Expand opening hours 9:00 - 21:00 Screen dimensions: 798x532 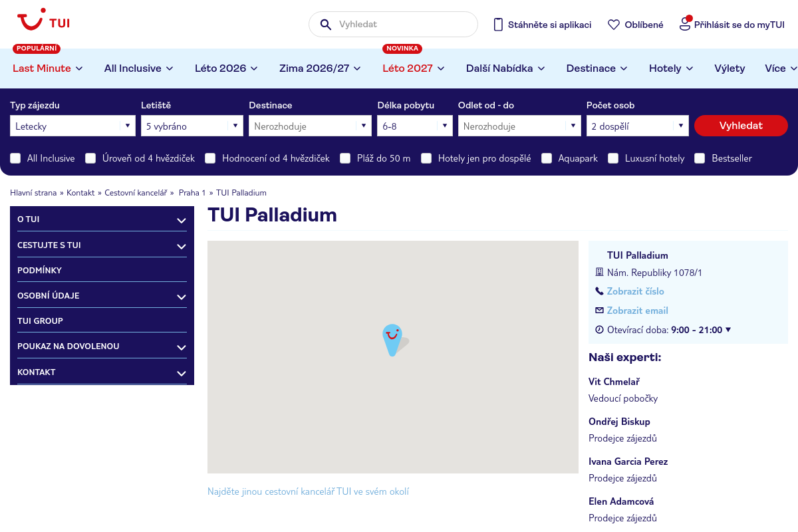[701, 330]
